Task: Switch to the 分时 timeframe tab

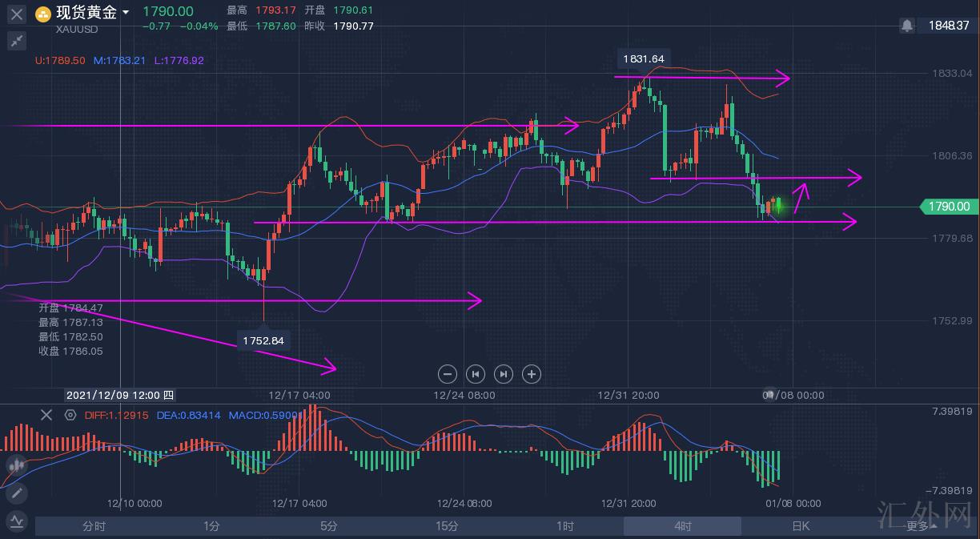Action: click(x=94, y=526)
